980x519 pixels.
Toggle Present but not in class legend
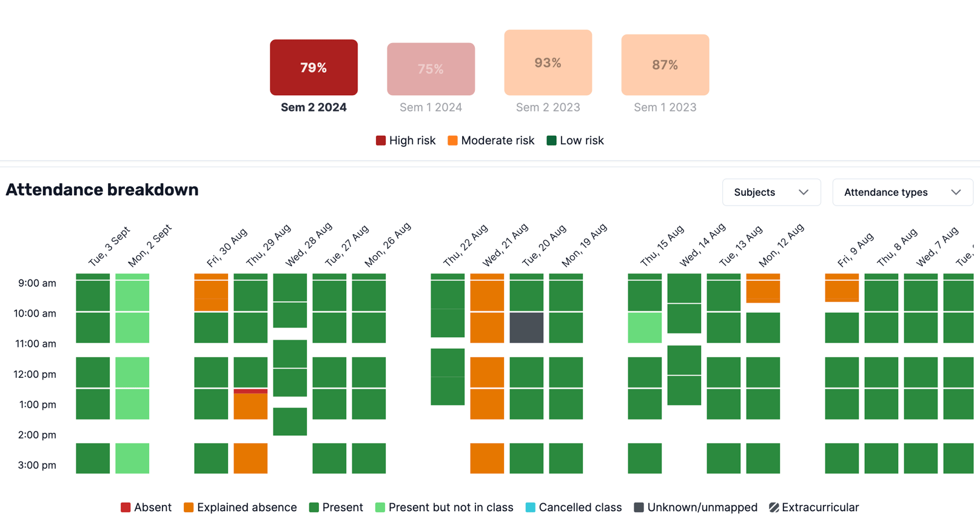coord(444,507)
